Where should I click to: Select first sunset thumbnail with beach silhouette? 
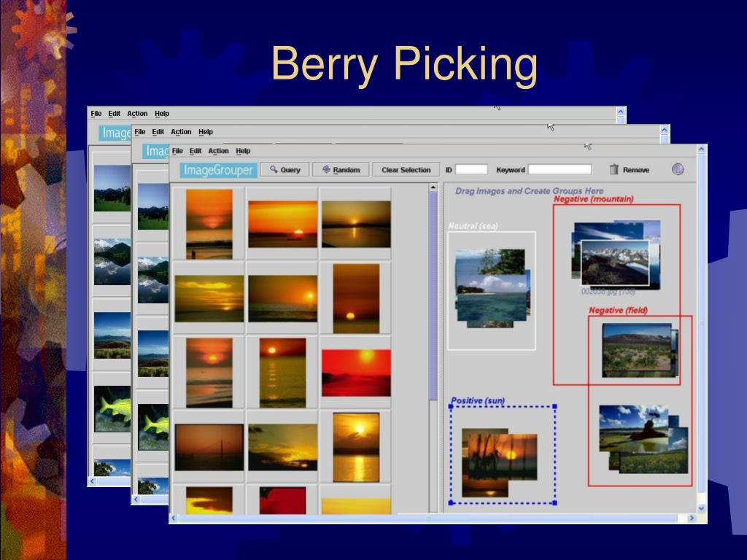(x=209, y=225)
